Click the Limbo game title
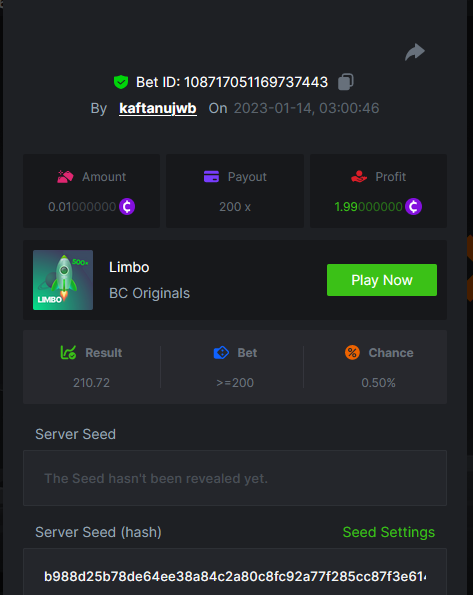The width and height of the screenshot is (473, 595). [x=129, y=268]
